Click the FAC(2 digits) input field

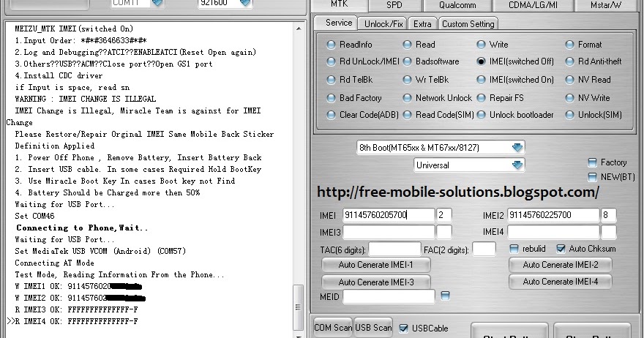tap(484, 249)
